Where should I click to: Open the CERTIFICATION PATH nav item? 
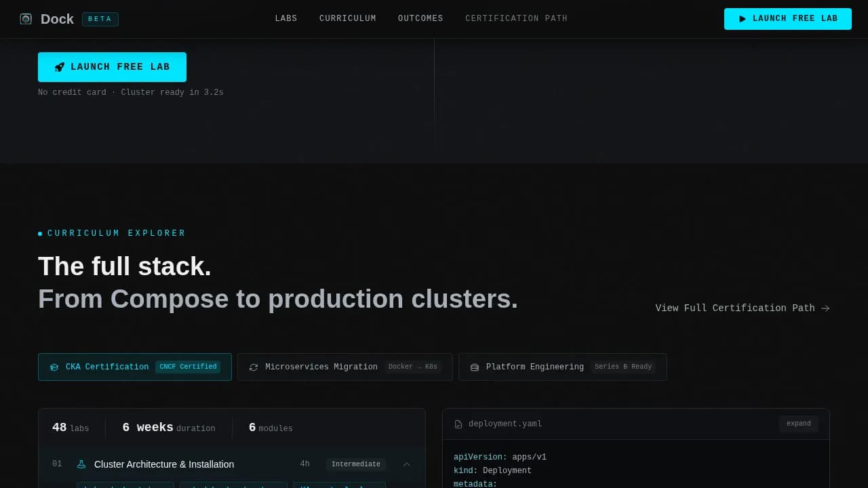coord(517,19)
